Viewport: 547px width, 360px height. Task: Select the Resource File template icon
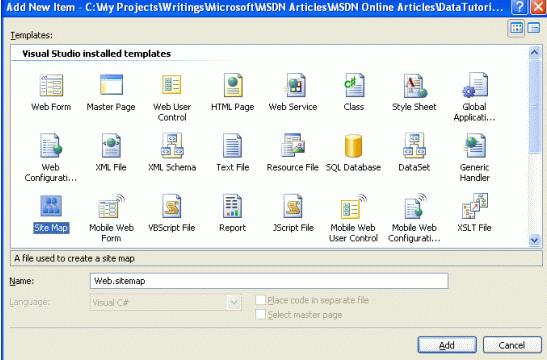[x=293, y=145]
